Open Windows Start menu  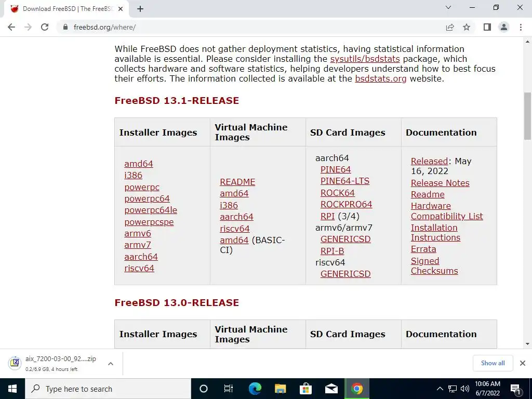12,389
